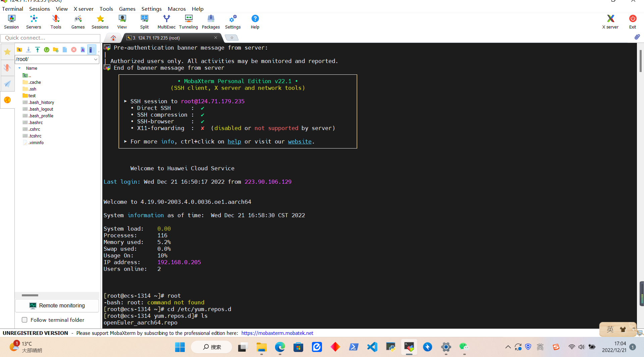Refresh the SFTP folder listing
The width and height of the screenshot is (644, 357).
[x=47, y=50]
